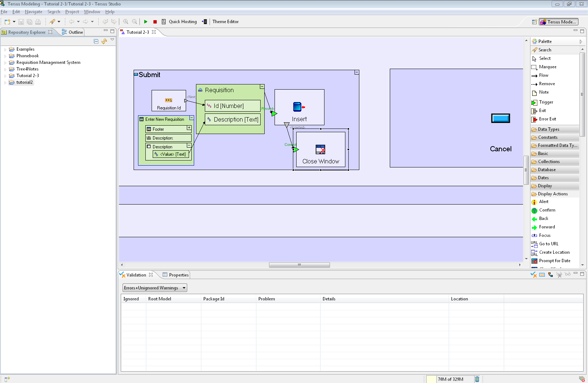The image size is (588, 383).
Task: Open the Project menu
Action: click(72, 12)
